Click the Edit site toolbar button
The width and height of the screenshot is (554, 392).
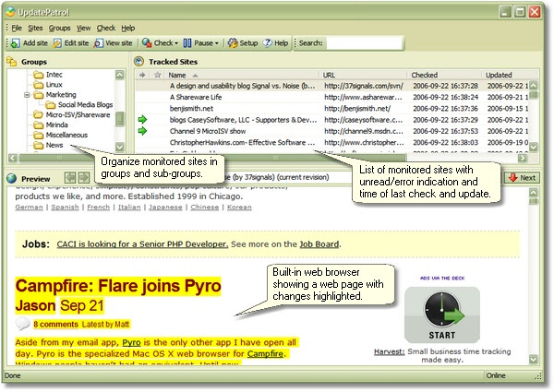71,43
